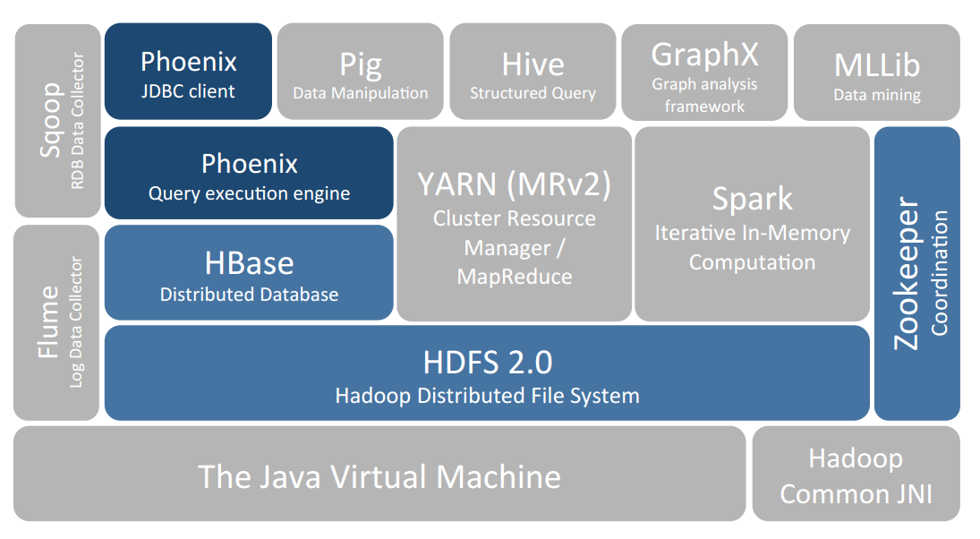Click the 'Query execution engine' subtitle text
This screenshot has height=539, width=980.
(249, 193)
